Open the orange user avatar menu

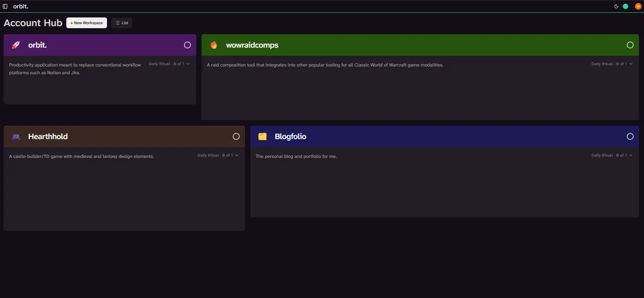point(638,7)
